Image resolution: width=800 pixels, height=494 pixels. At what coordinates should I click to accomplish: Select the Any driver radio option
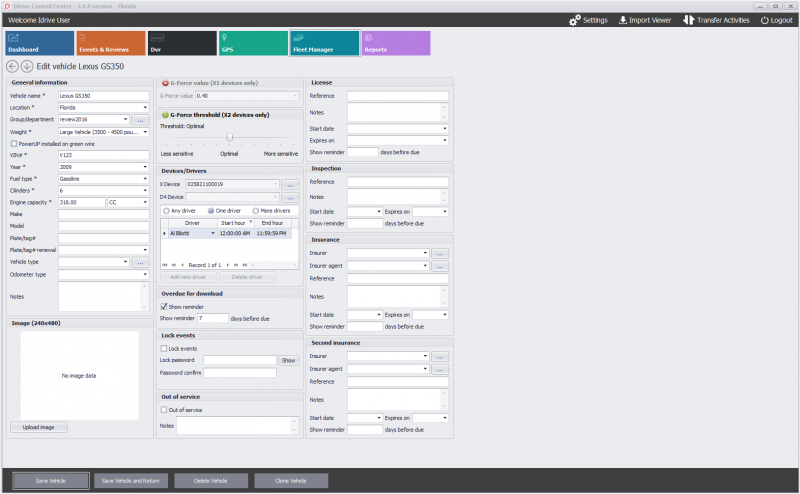point(166,211)
